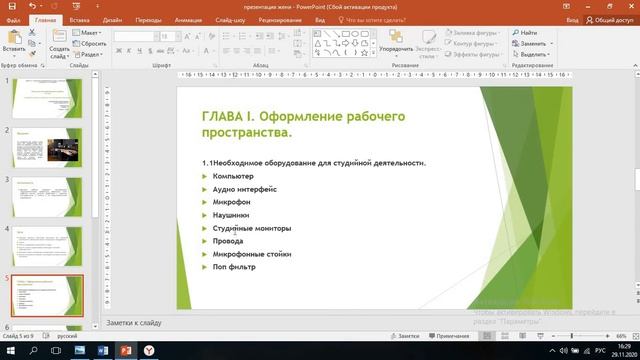Start slideshow from status bar icon
This screenshot has height=360, width=640.
point(540,336)
